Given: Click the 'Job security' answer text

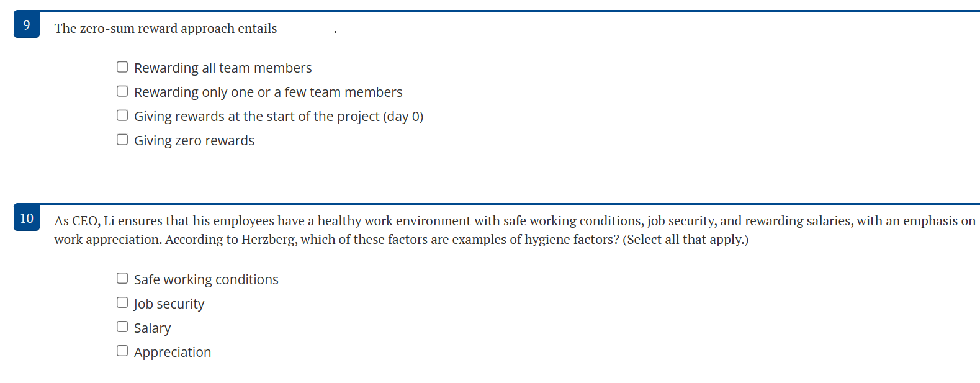Looking at the screenshot, I should [x=169, y=304].
